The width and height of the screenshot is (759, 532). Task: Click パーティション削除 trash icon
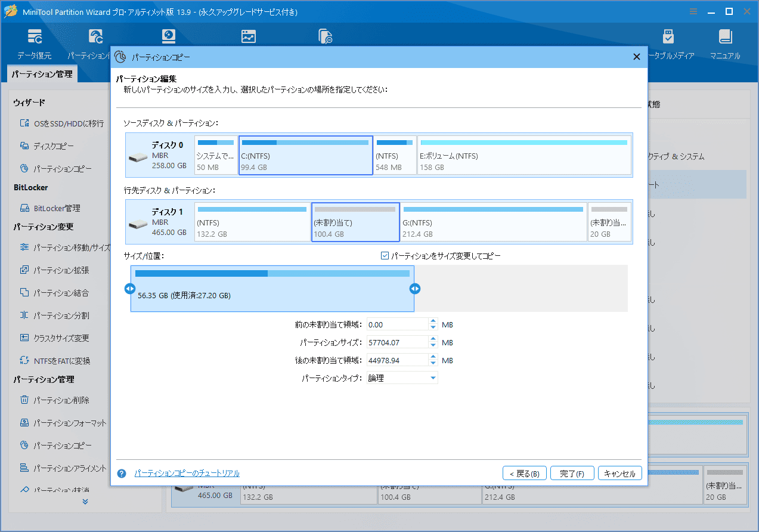coord(24,400)
